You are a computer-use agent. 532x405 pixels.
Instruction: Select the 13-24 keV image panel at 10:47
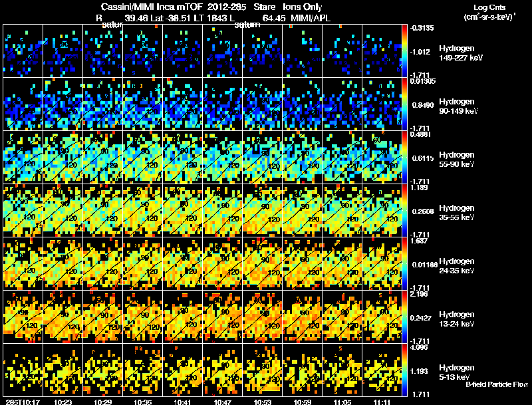coord(223,317)
